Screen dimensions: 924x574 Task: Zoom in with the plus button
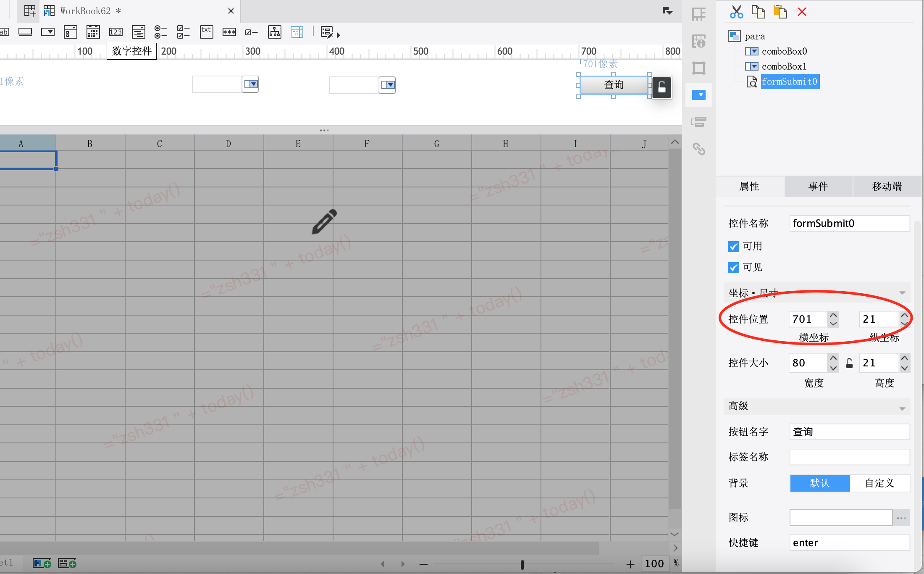[630, 564]
